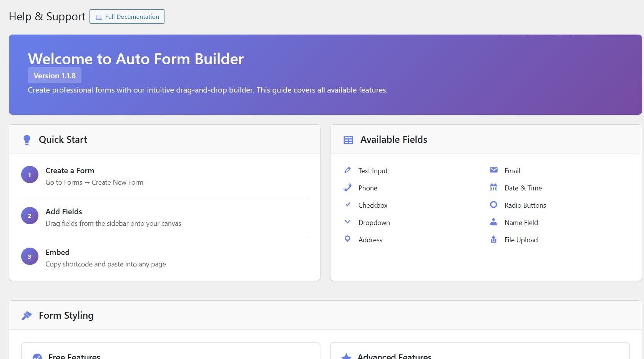Click the Phone field icon
This screenshot has width=644, height=359.
pos(347,187)
